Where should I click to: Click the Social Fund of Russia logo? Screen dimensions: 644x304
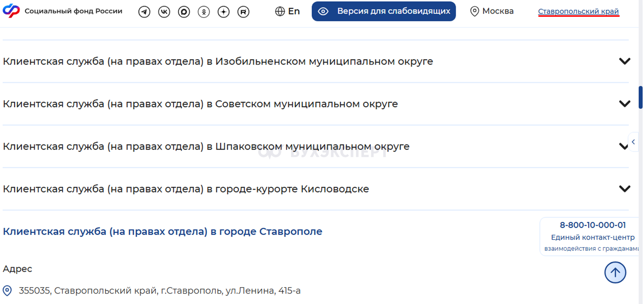point(11,11)
